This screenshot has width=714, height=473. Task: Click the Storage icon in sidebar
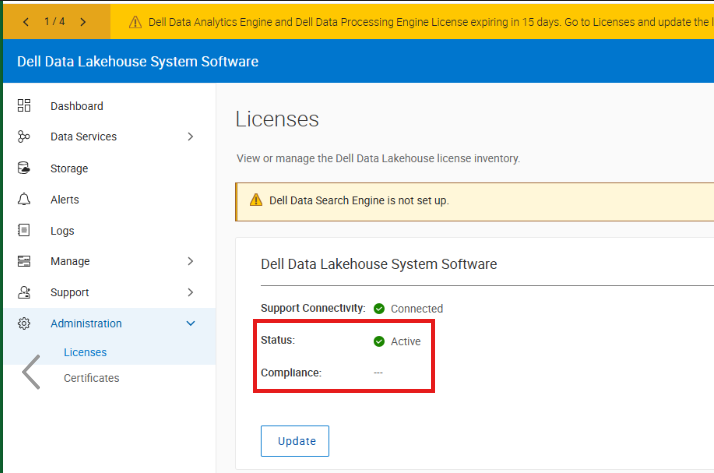click(x=24, y=168)
